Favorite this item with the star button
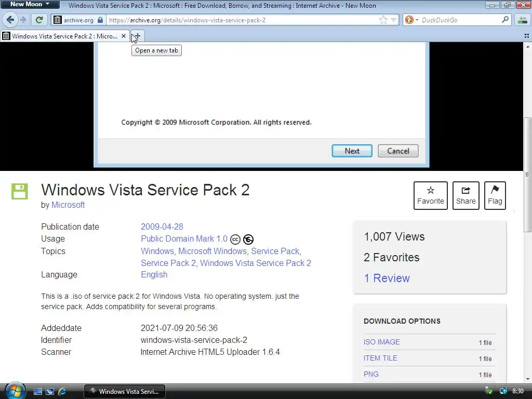Viewport: 532px width, 399px height. pyautogui.click(x=431, y=195)
